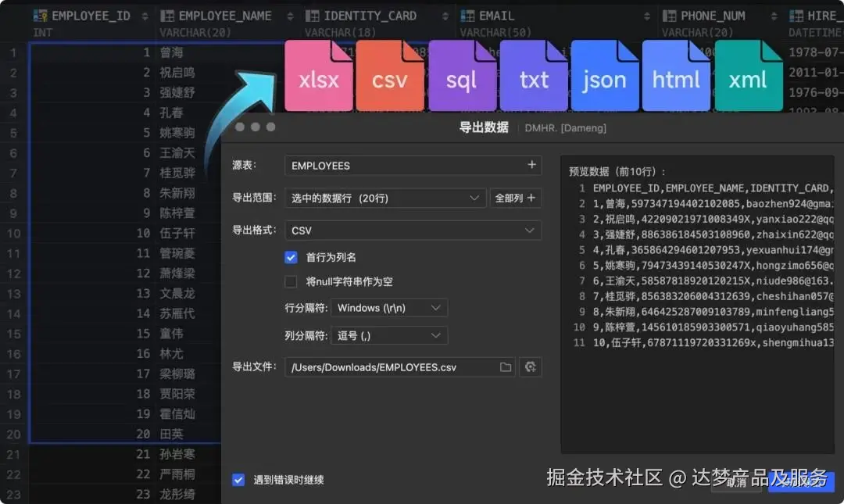Screen dimensions: 844x504
Task: Click the column icon beside the HIRE_ header
Action: [796, 16]
